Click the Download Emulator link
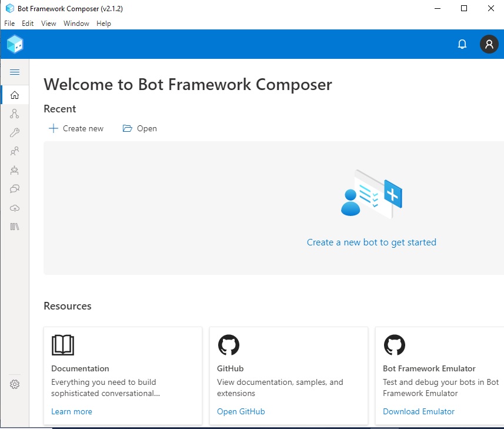Screen dimensions: 504x429 [x=418, y=411]
